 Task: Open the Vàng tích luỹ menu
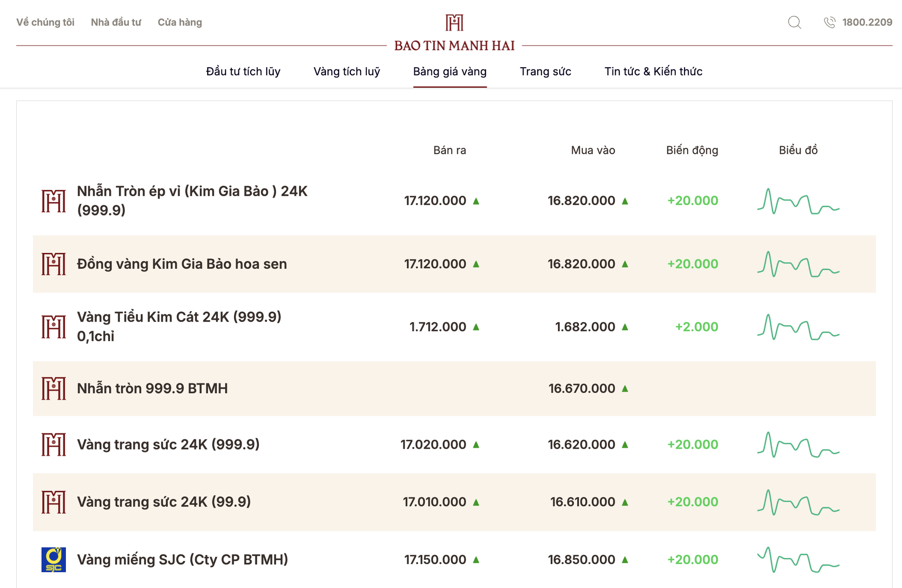pos(346,71)
